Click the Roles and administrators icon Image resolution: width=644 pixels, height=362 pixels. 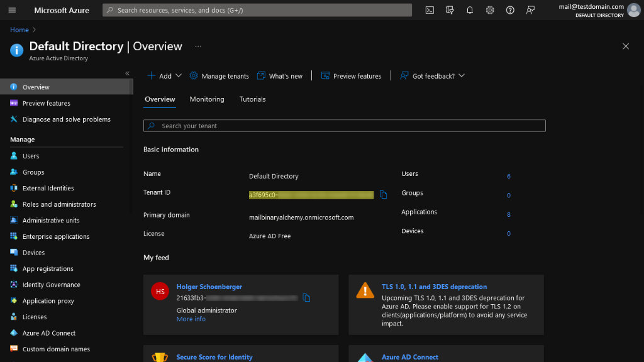coord(14,204)
